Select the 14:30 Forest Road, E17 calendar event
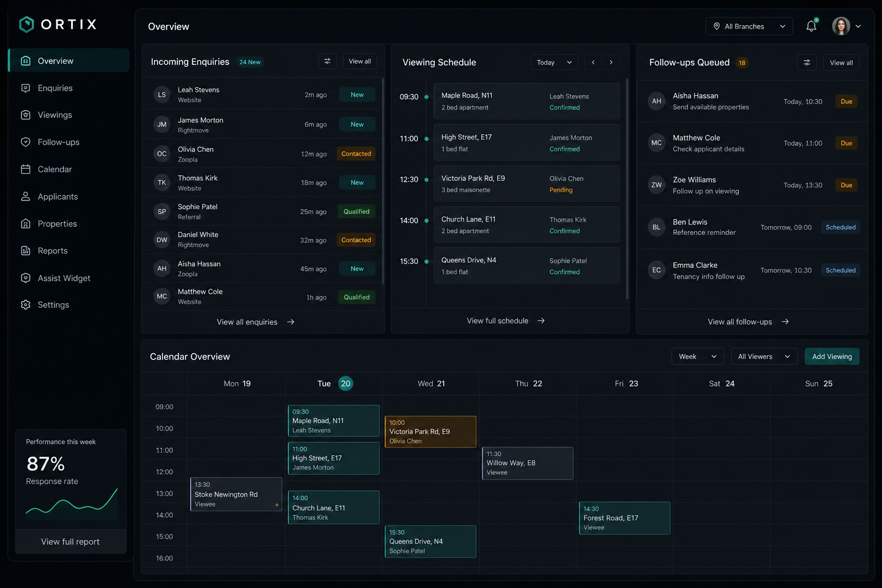This screenshot has height=588, width=882. click(x=625, y=518)
